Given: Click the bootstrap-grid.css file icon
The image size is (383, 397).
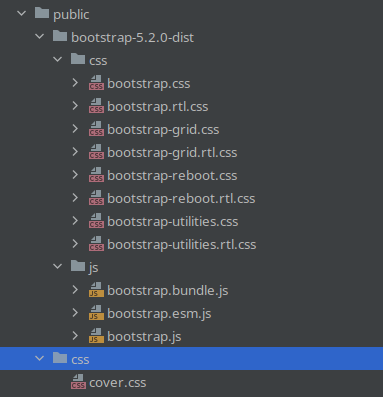Looking at the screenshot, I should click(96, 129).
